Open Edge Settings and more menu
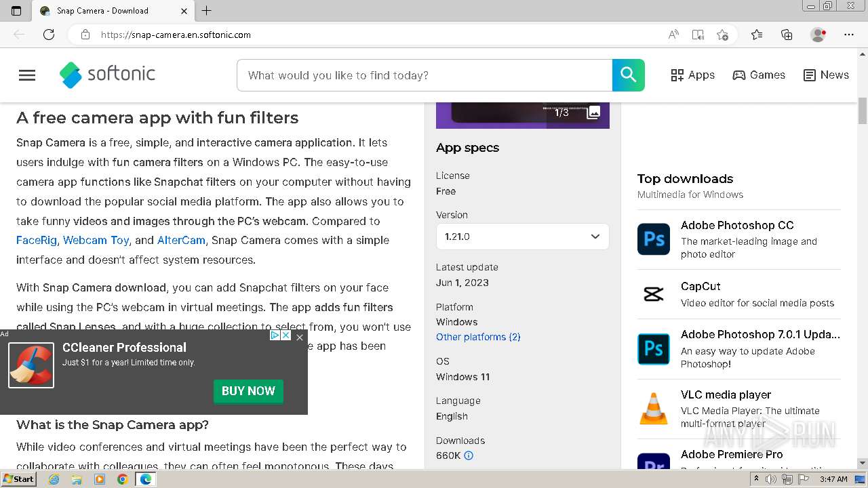 pos(849,35)
